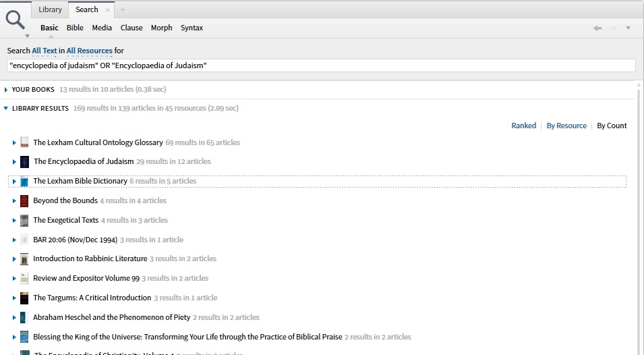Click the BAR 20:06 cover icon
Viewport: 644px width, 355px height.
point(25,240)
